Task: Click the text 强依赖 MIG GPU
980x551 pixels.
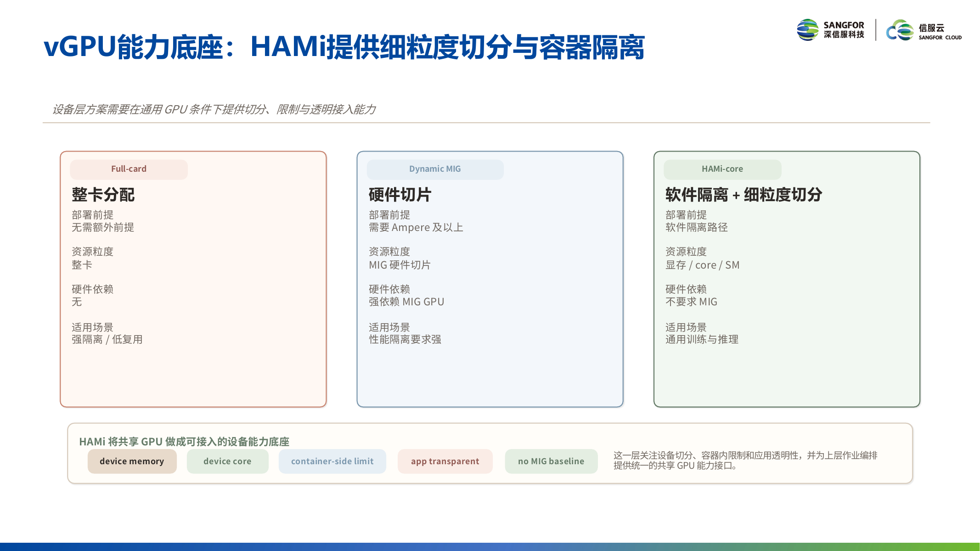Action: click(x=406, y=302)
